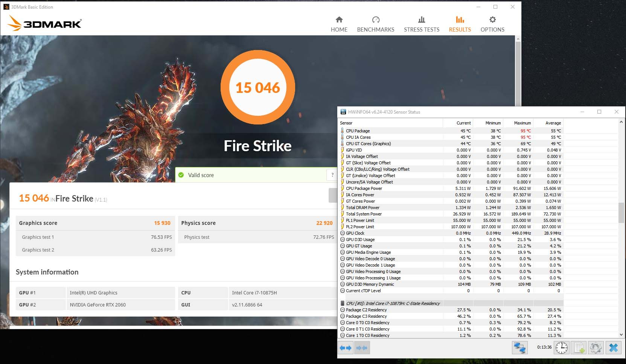Click the 3DMark results vertical scrollbar thumb

(x=518, y=74)
